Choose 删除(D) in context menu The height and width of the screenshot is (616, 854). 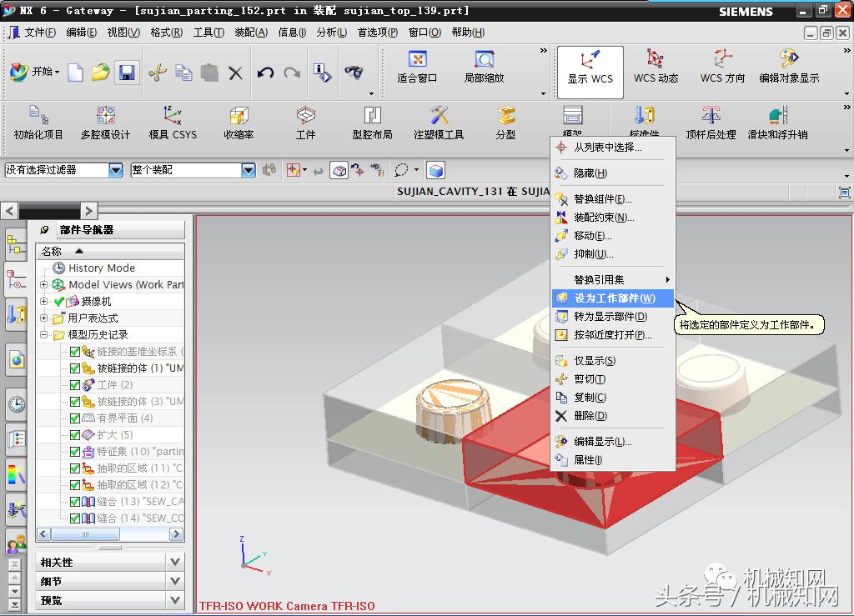(613, 416)
